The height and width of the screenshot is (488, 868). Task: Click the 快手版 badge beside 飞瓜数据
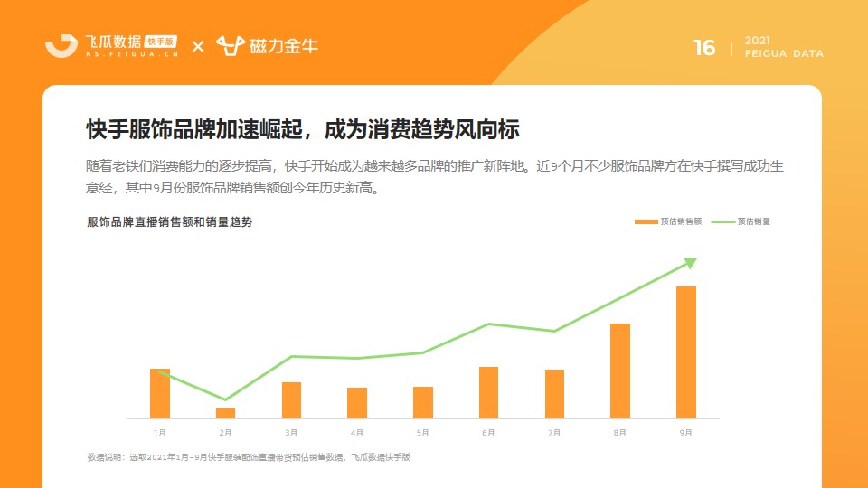click(x=161, y=41)
